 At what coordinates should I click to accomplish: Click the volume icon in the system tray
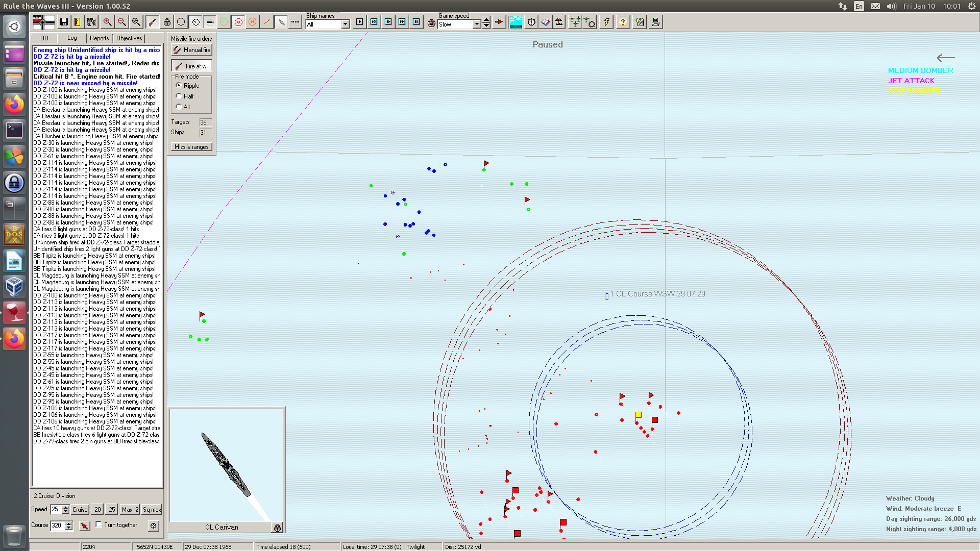point(891,6)
